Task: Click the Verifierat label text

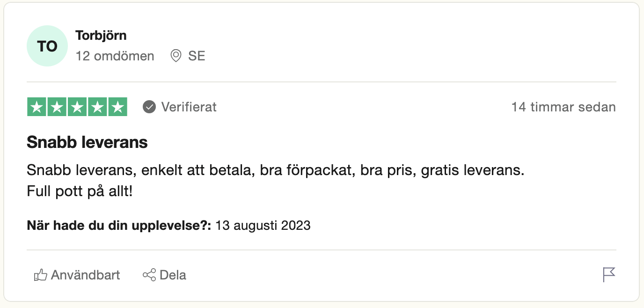Action: tap(189, 107)
